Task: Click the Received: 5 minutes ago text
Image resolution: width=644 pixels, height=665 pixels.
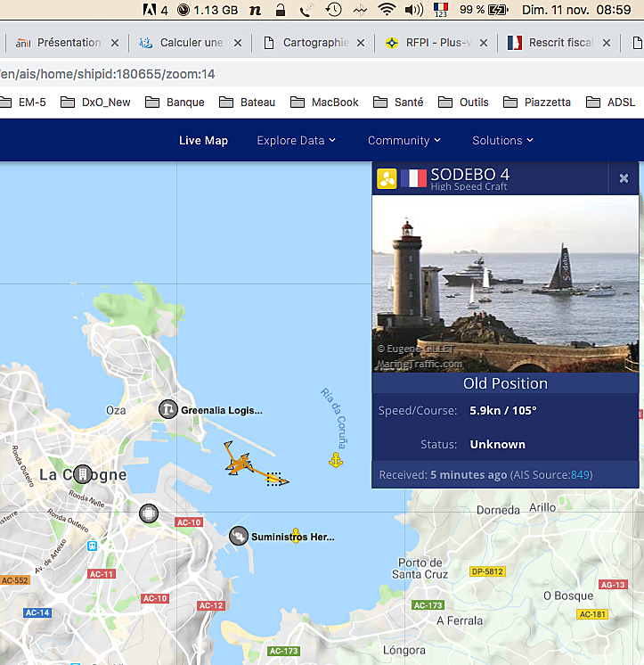Action: [x=443, y=474]
